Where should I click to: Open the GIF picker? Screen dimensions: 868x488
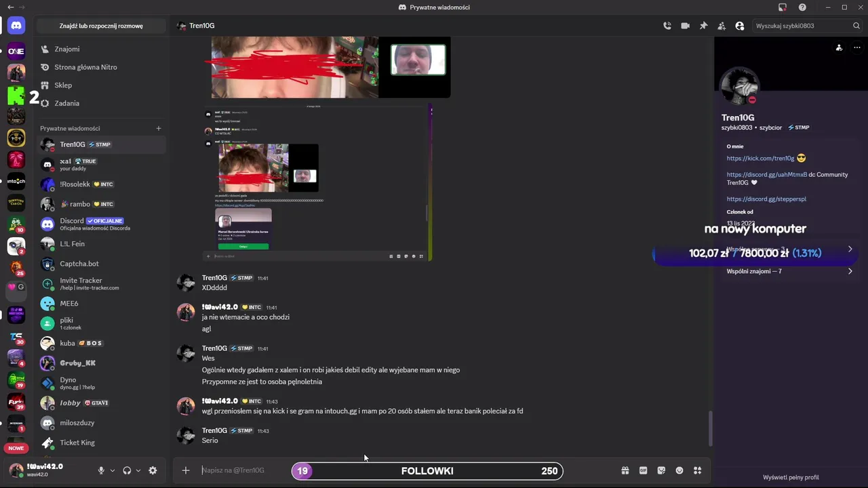(x=643, y=470)
